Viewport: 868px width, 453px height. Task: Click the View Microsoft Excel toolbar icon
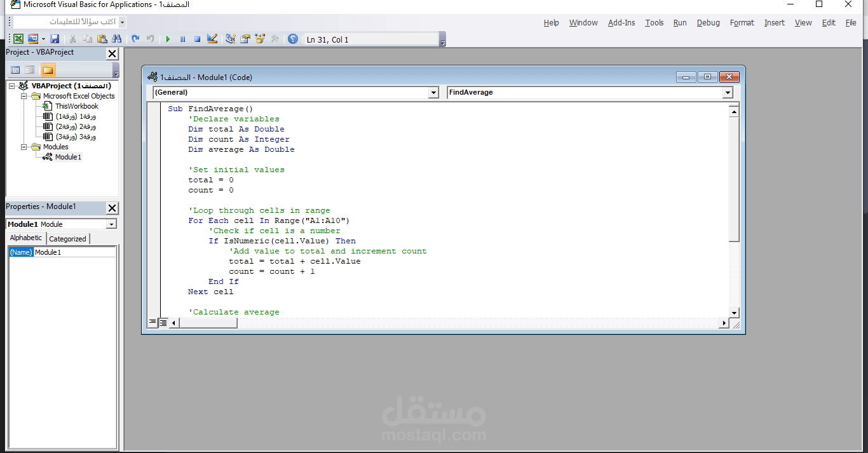pyautogui.click(x=18, y=39)
